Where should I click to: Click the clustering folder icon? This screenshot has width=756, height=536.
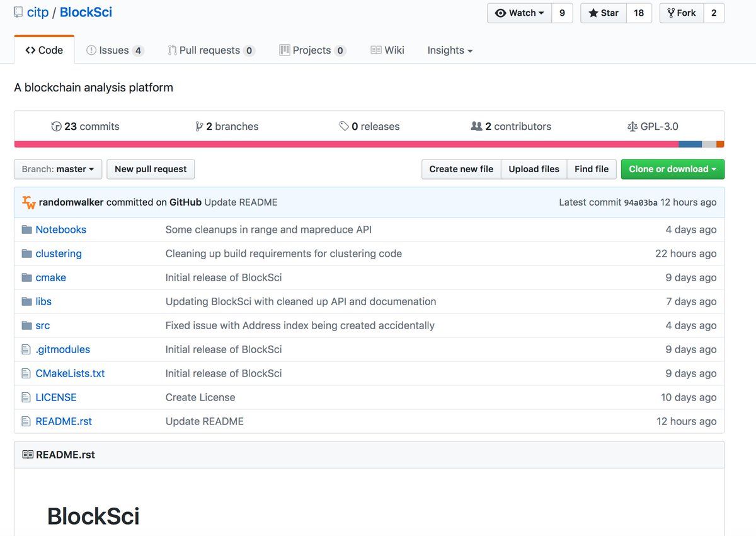tap(26, 253)
